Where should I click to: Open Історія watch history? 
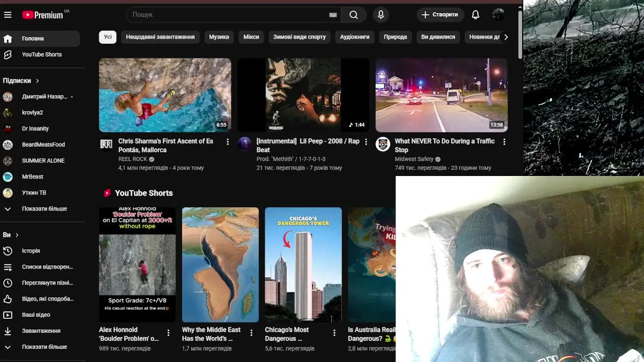tap(40, 251)
